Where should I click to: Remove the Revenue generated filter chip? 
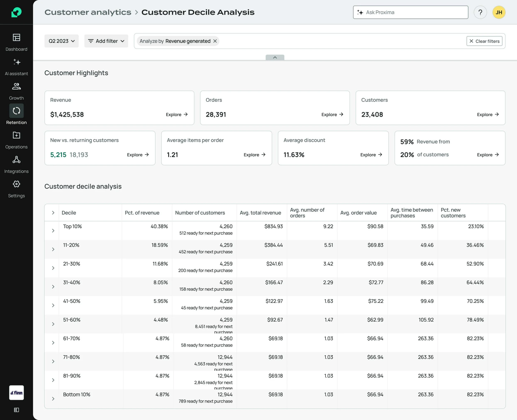(215, 41)
